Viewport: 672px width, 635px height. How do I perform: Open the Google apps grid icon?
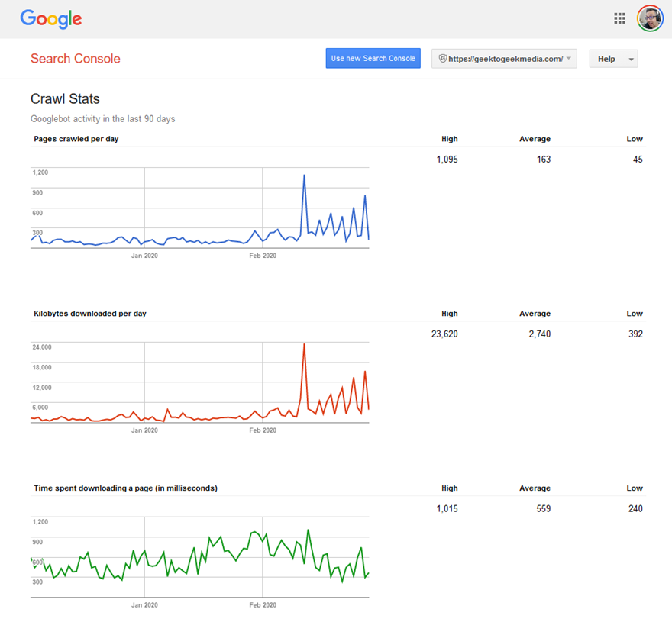point(620,18)
